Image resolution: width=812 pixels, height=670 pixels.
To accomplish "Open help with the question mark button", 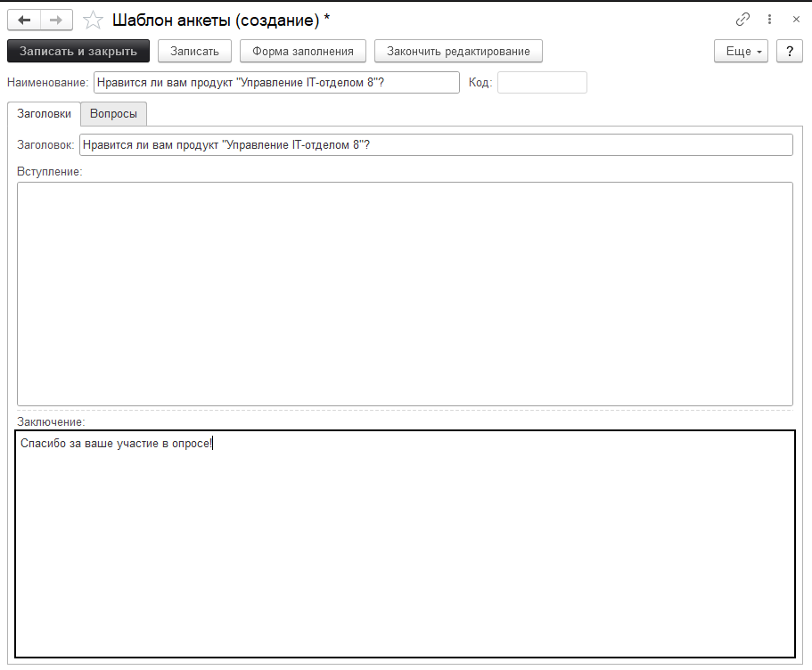I will pos(789,52).
